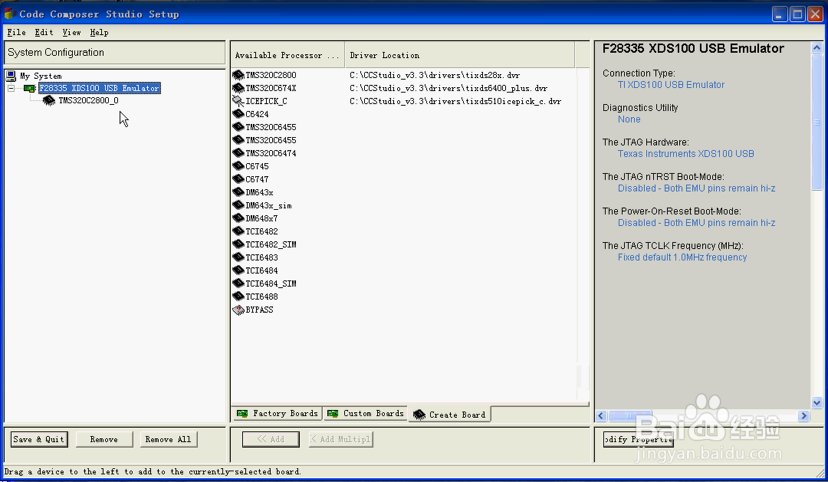Click the TMS320C674X processor icon
This screenshot has width=828, height=482.
tap(238, 88)
